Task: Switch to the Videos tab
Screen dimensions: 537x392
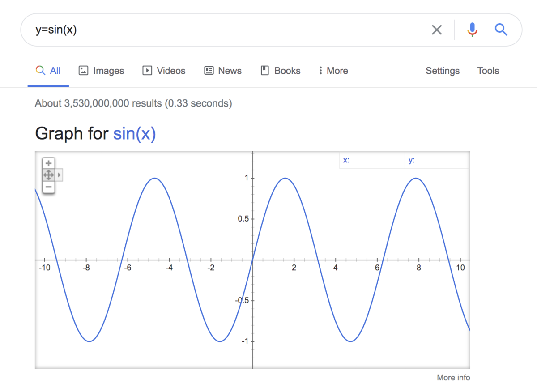Action: click(164, 70)
